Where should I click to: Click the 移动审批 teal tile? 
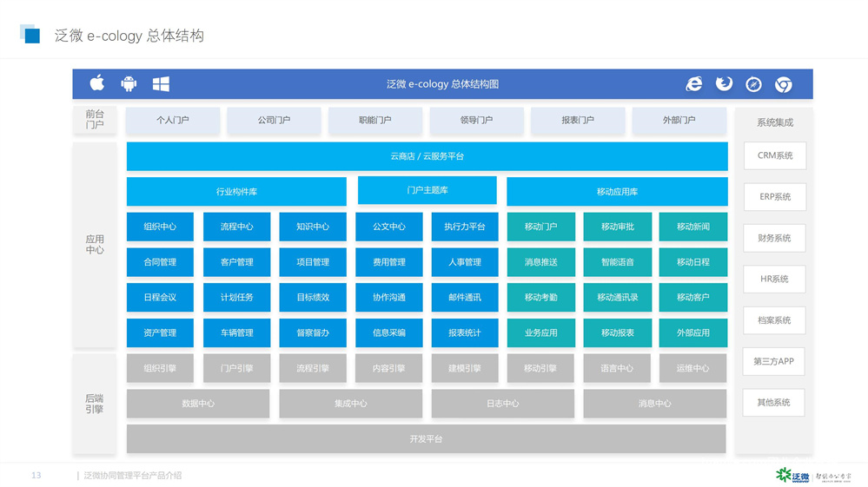(618, 227)
